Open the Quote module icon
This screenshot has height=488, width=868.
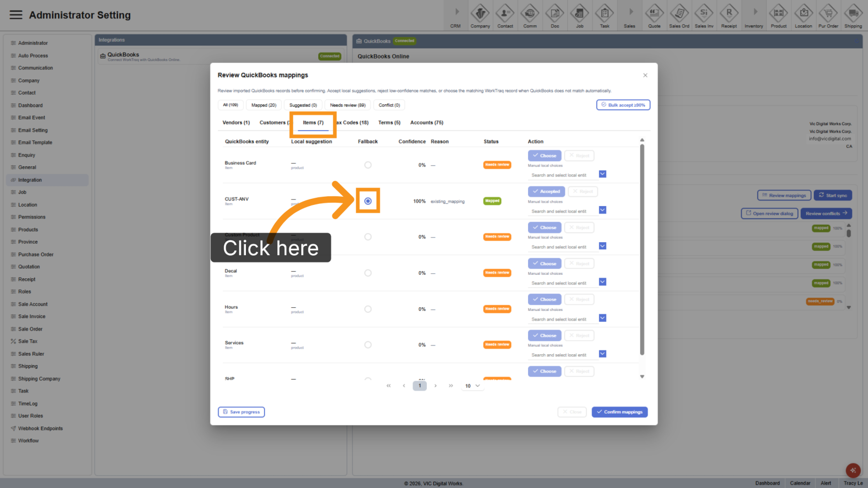(x=654, y=15)
